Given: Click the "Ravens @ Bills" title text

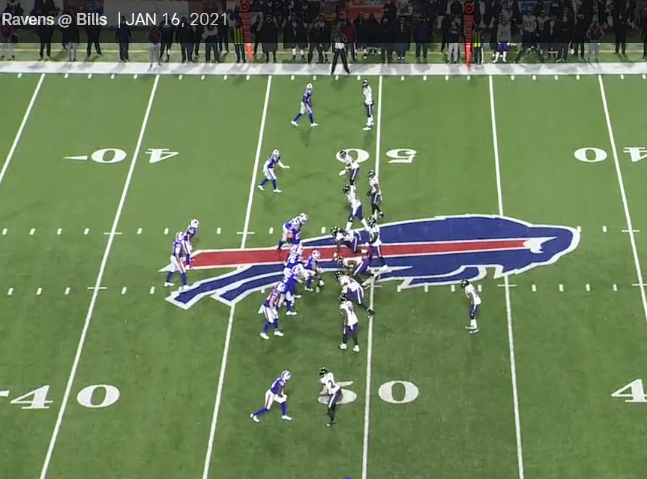Looking at the screenshot, I should [x=54, y=20].
